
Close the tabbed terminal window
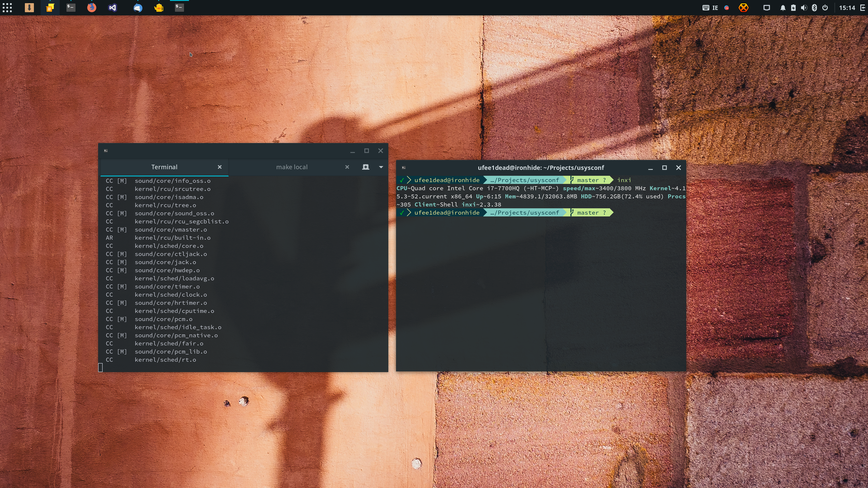click(x=381, y=150)
